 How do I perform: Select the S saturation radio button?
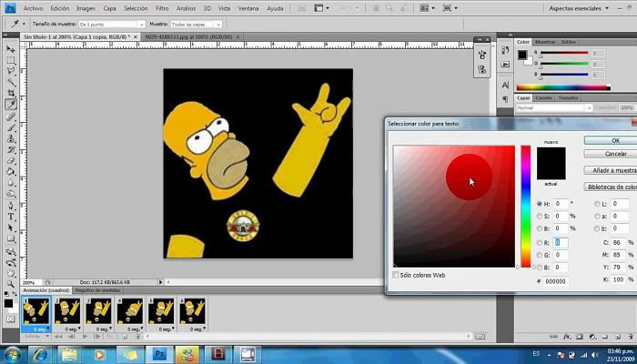click(540, 217)
